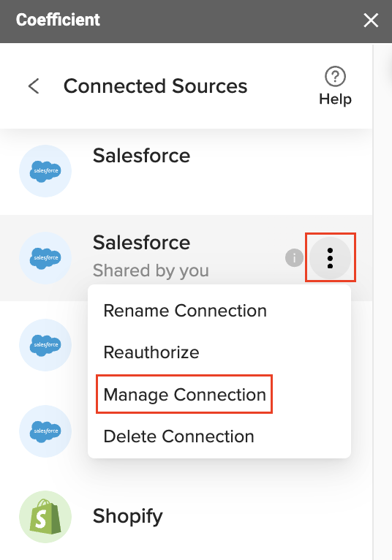Click the vertical scrollbar beside the connections list
This screenshot has width=392, height=560.
pos(374,301)
